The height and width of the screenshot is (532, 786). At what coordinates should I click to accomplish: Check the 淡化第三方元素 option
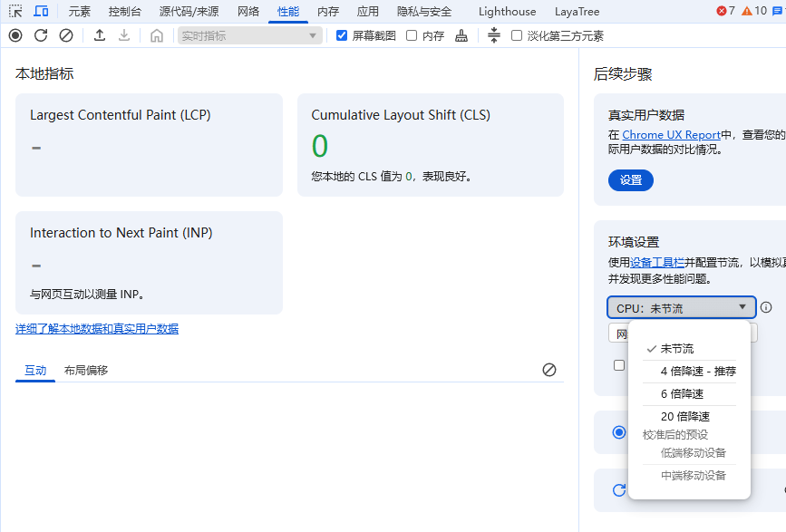click(x=517, y=35)
